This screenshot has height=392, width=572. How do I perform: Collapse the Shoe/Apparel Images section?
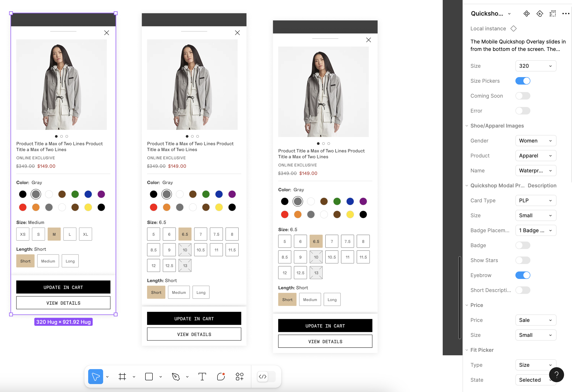(467, 126)
